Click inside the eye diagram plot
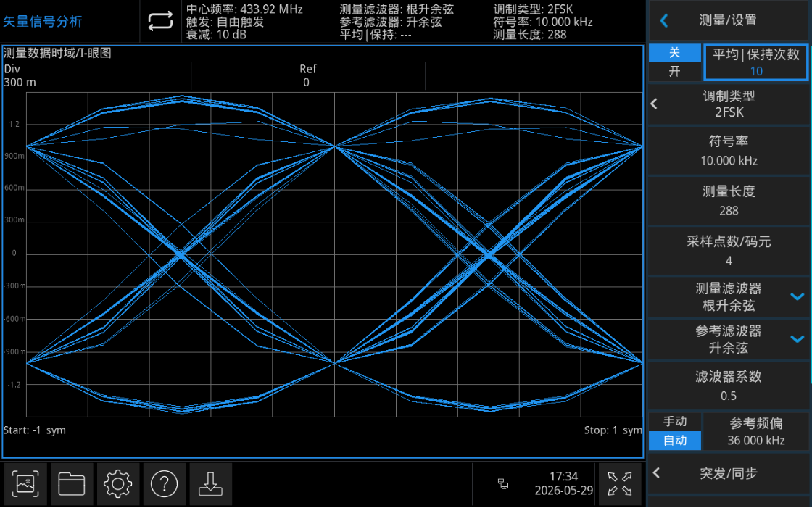 (x=334, y=254)
